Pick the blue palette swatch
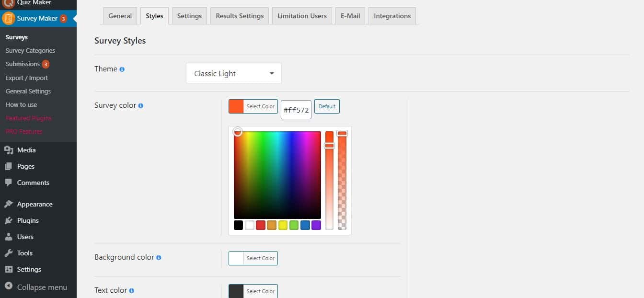Viewport: 644px width, 298px height. pyautogui.click(x=305, y=225)
